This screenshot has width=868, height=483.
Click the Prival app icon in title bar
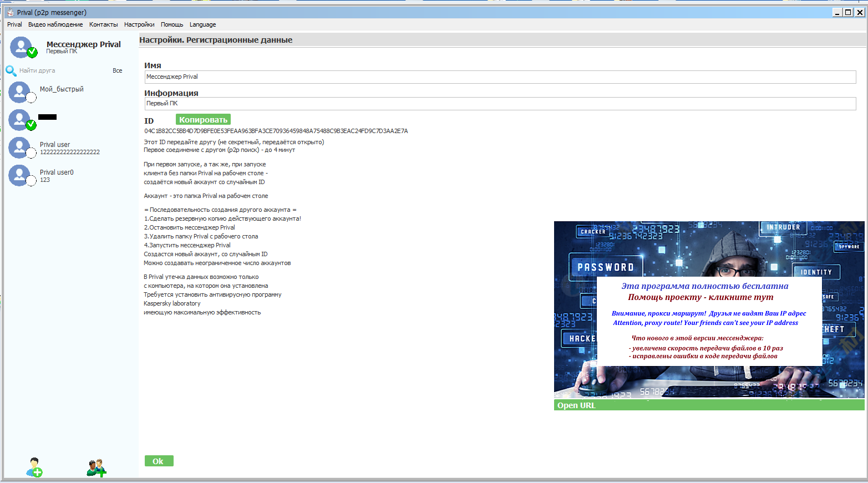click(x=10, y=12)
